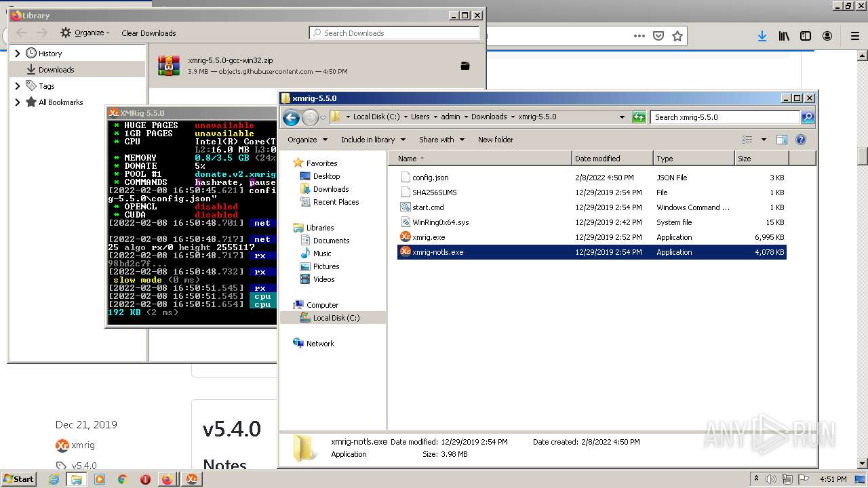Open containing folder for xmrig zip download

click(x=465, y=66)
